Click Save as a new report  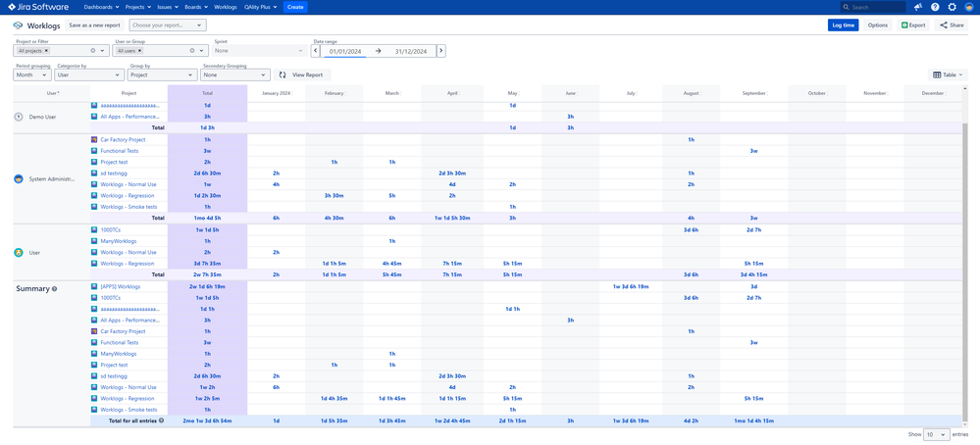[94, 25]
